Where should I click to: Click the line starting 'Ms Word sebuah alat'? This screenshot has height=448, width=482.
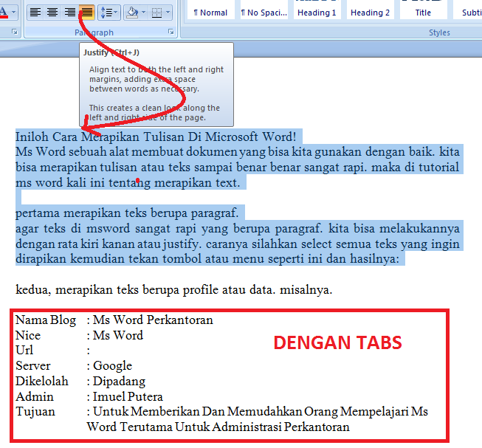[x=238, y=152]
